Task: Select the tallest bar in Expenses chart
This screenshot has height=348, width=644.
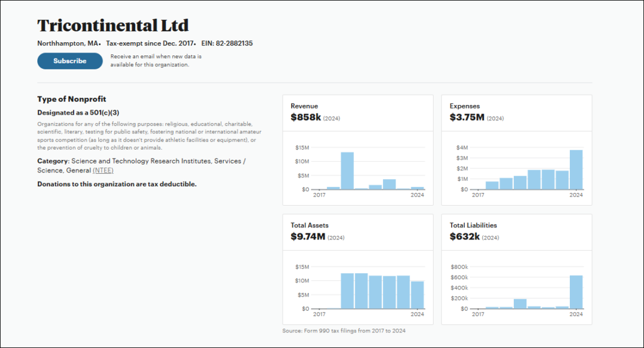Action: pyautogui.click(x=576, y=169)
